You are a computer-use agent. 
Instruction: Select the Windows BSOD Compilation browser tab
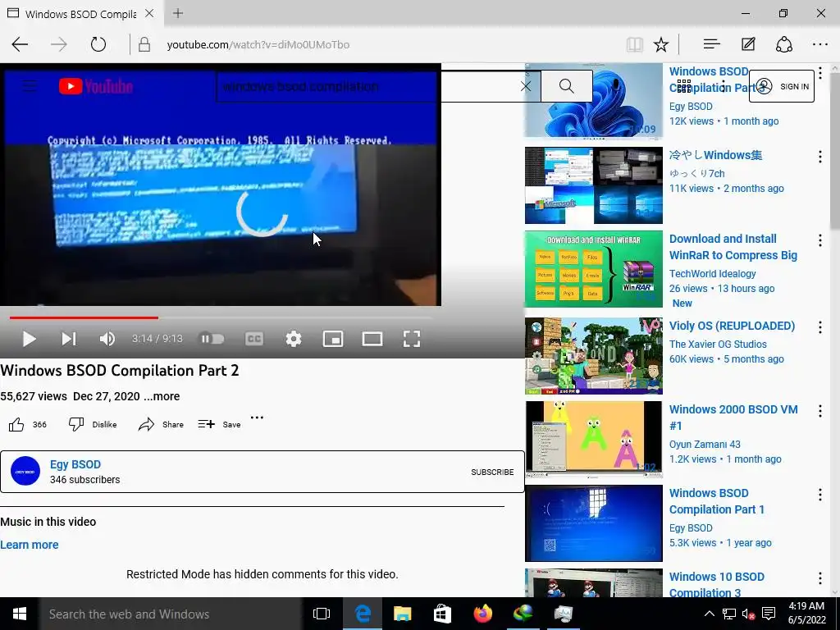[x=80, y=13]
